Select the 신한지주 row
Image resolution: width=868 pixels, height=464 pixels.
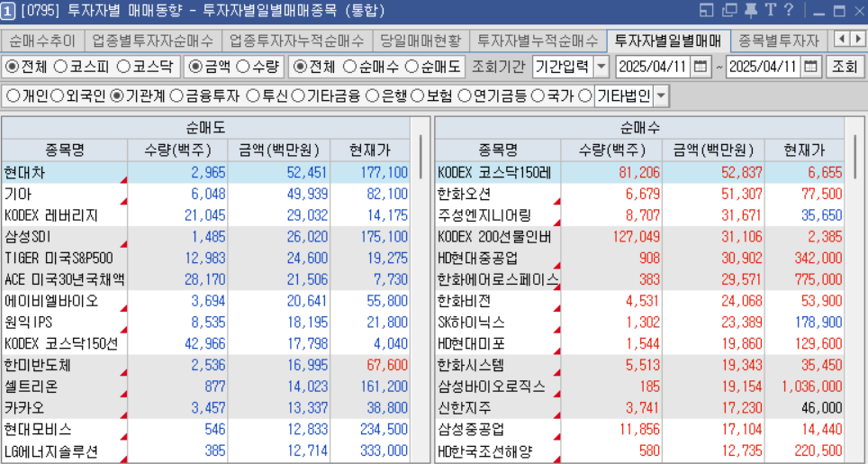[x=639, y=408]
